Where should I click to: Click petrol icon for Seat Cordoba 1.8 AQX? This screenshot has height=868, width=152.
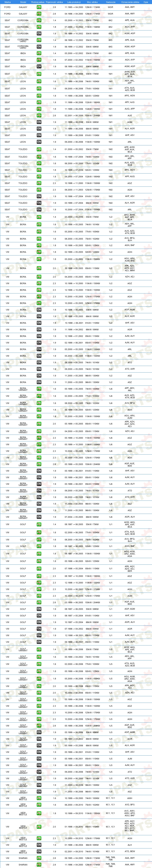click(x=39, y=27)
